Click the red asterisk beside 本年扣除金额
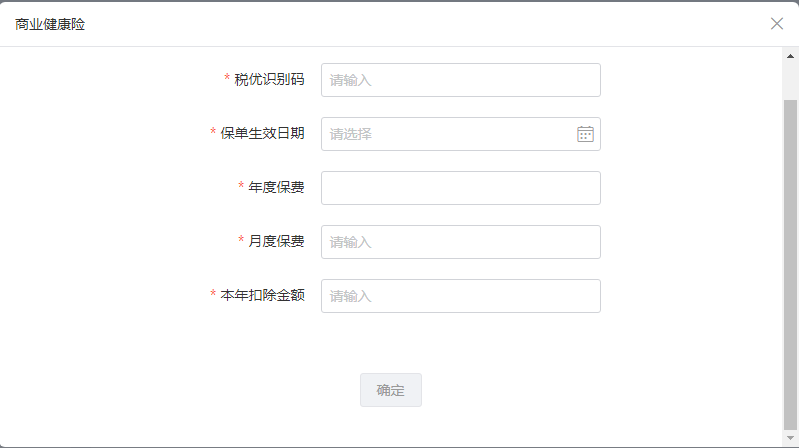This screenshot has width=799, height=448. (213, 294)
